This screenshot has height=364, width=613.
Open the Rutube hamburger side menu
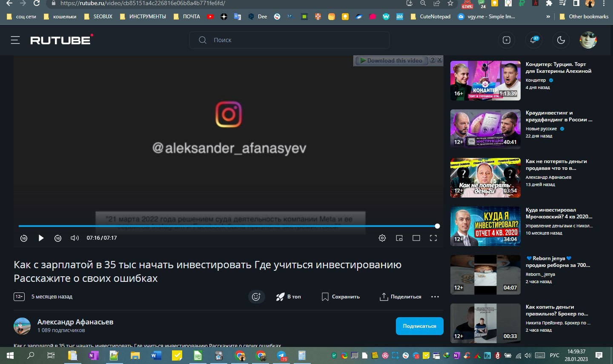(15, 40)
